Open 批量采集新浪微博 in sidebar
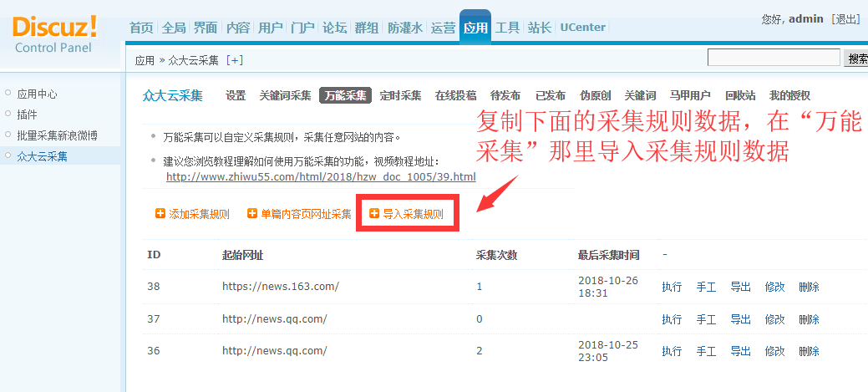Screen dimensions: 868x392 pos(58,135)
